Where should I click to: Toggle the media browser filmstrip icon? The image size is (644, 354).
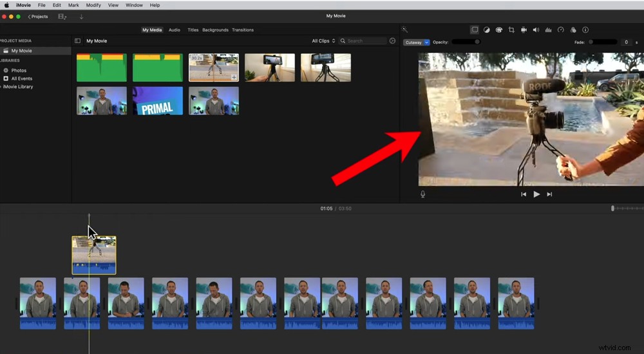tap(62, 17)
